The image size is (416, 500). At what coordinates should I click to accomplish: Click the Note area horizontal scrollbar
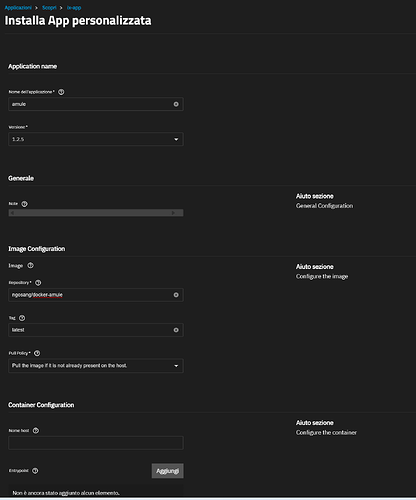click(96, 213)
